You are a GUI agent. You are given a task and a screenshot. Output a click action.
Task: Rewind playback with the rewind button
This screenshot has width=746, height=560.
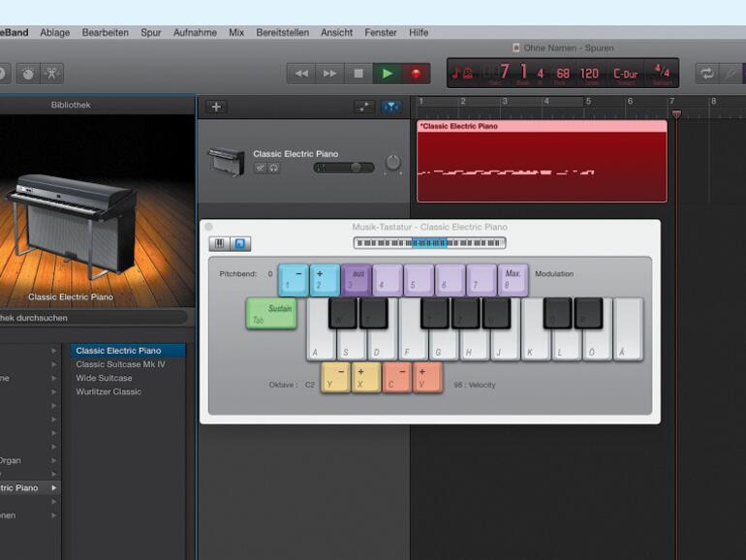click(301, 74)
